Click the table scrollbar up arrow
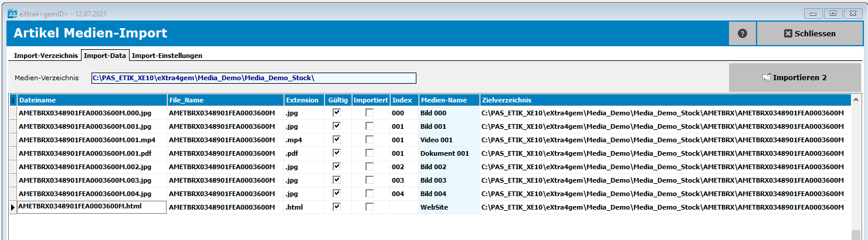 (x=856, y=100)
